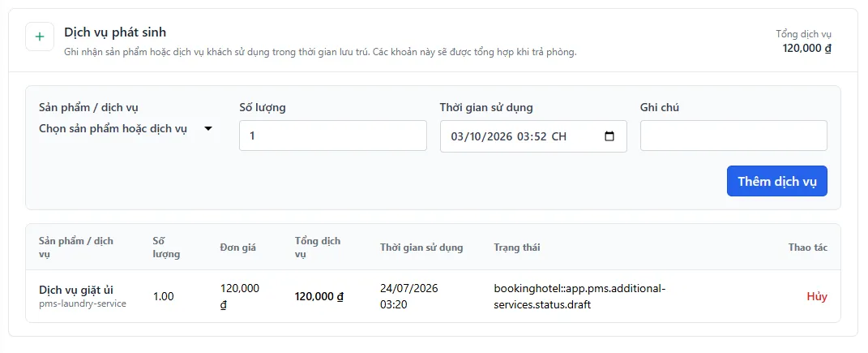
Task: Open the calendar picker icon in date field
Action: coord(609,136)
